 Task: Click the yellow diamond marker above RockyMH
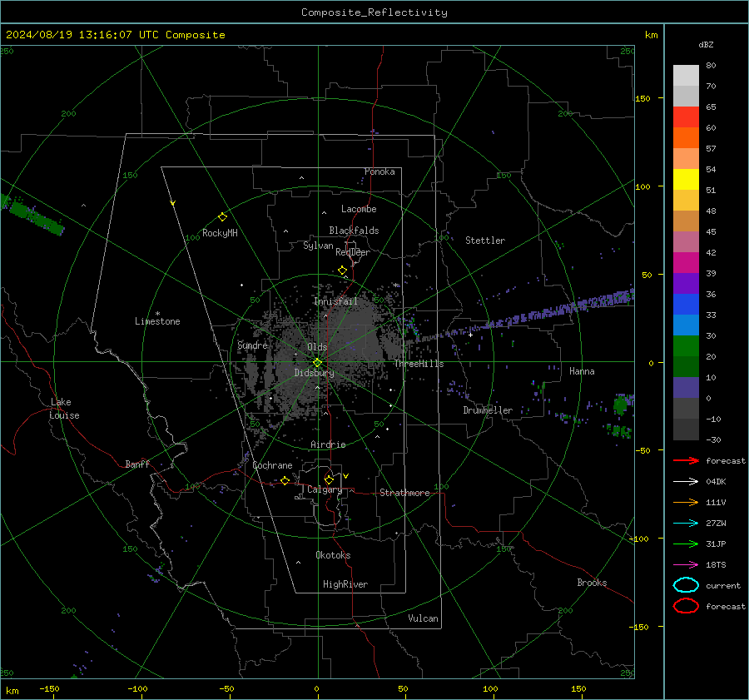[x=222, y=217]
